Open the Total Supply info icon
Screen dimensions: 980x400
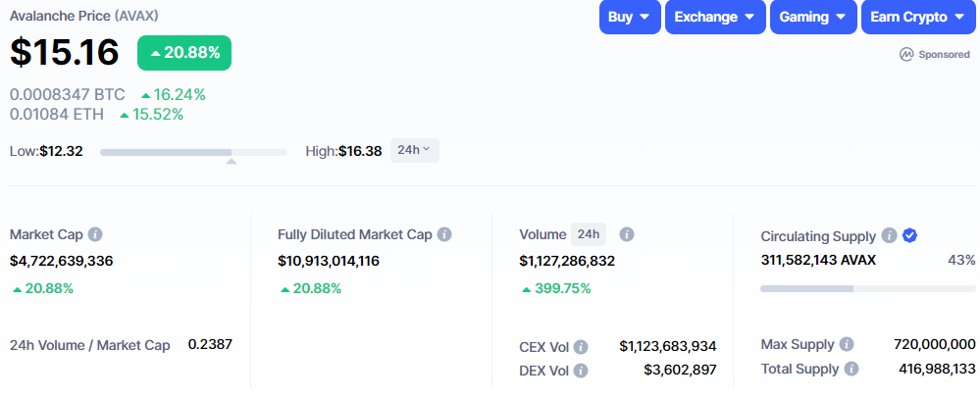tap(851, 369)
